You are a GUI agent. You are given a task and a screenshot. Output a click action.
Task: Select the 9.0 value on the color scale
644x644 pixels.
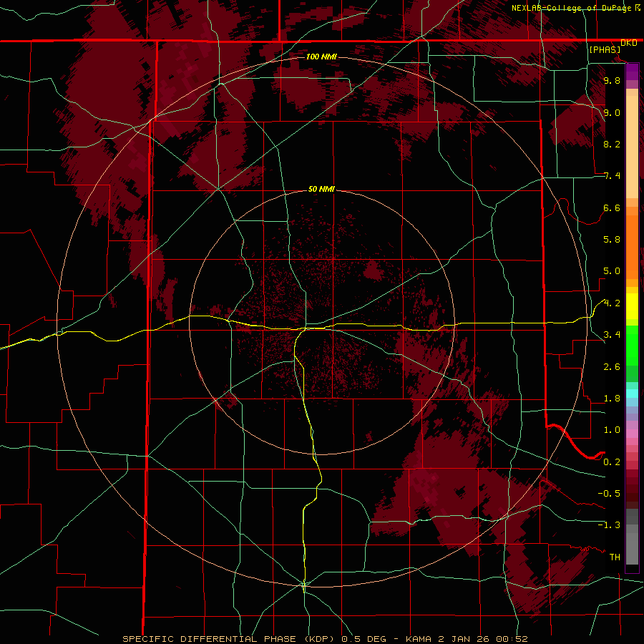coord(612,112)
